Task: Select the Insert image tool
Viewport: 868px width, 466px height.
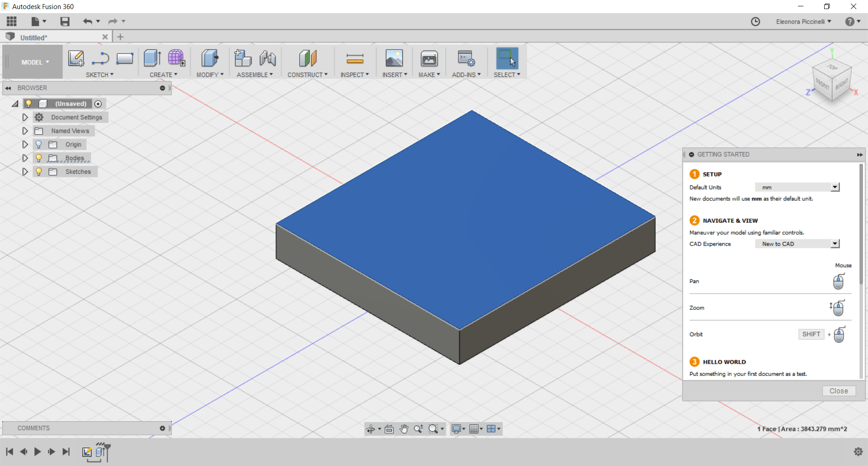Action: (394, 58)
